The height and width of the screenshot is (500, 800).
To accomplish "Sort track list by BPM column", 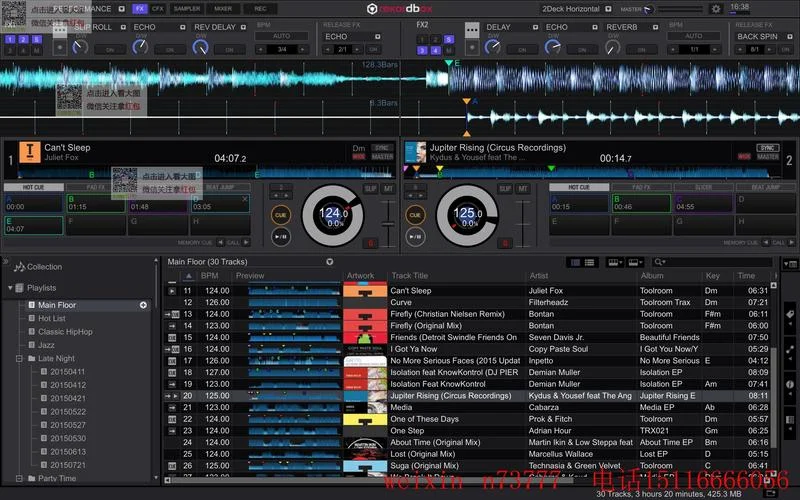I will point(209,276).
